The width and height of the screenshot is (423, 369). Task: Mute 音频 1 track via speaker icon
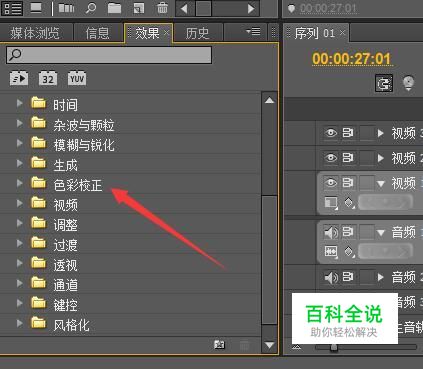(x=331, y=232)
